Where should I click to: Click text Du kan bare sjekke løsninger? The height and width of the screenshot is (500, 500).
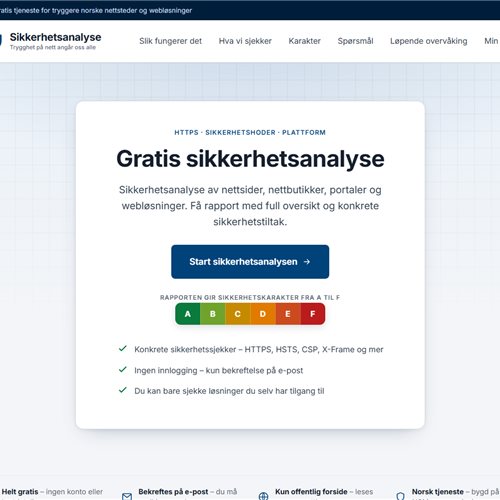point(229,391)
